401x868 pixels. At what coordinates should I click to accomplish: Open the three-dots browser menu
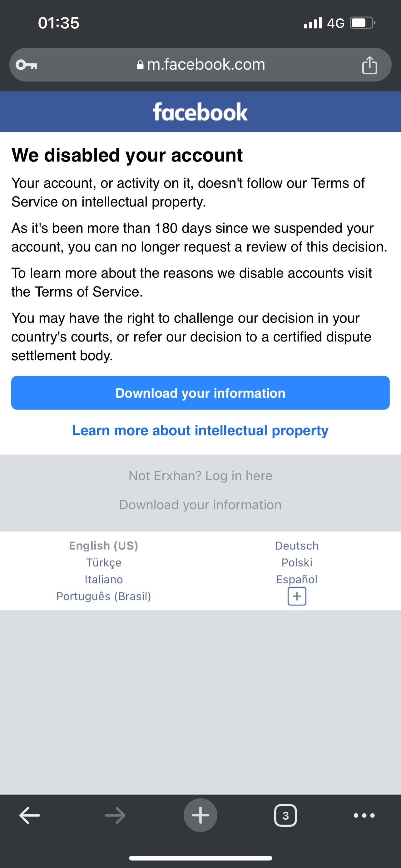click(364, 816)
